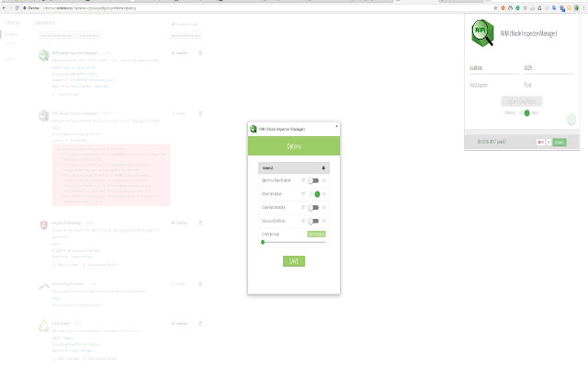The height and width of the screenshot is (368, 588).
Task: Uncheck Enabled for the first NiM extension
Action: (x=174, y=53)
